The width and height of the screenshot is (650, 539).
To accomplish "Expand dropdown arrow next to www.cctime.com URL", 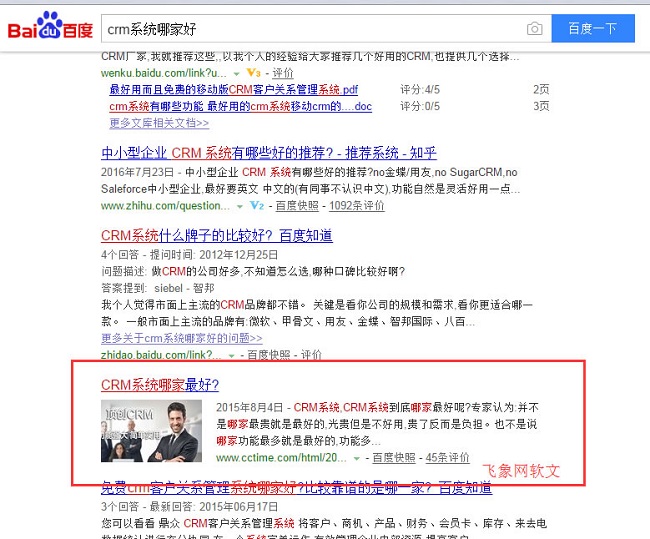I will (x=356, y=458).
